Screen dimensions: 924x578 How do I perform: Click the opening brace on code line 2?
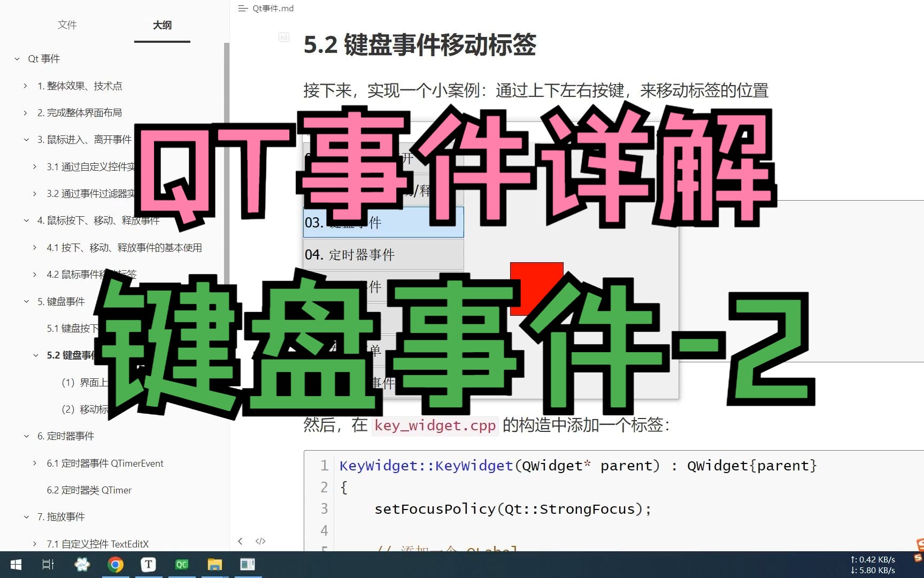pyautogui.click(x=344, y=487)
